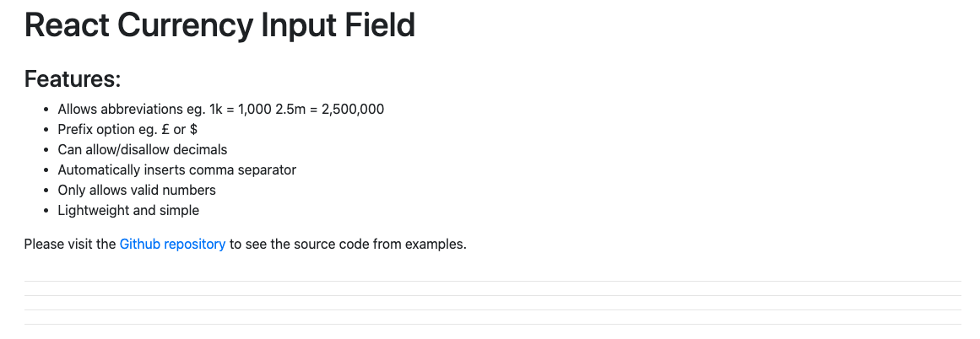
Task: Select the Allows abbreviations list item
Action: click(x=220, y=110)
